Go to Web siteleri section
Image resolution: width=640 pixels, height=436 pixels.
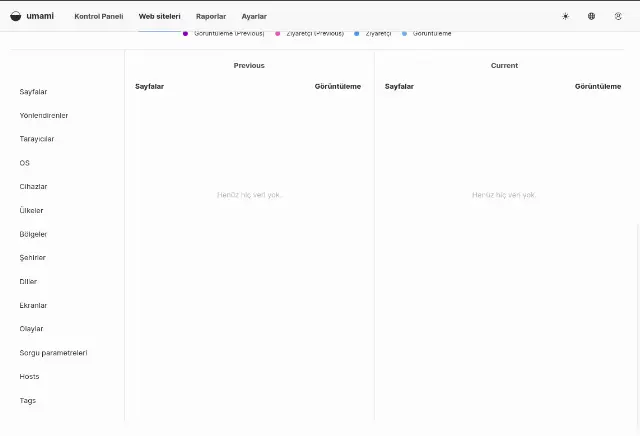160,16
